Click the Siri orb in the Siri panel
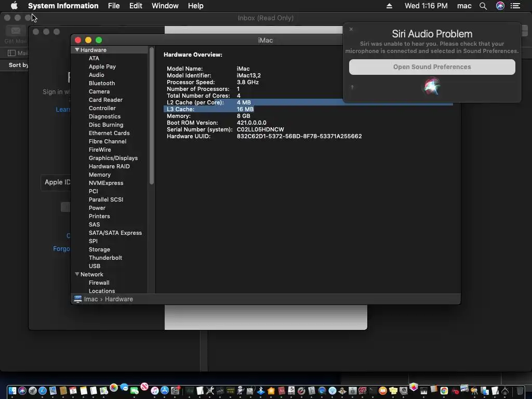 pos(432,87)
